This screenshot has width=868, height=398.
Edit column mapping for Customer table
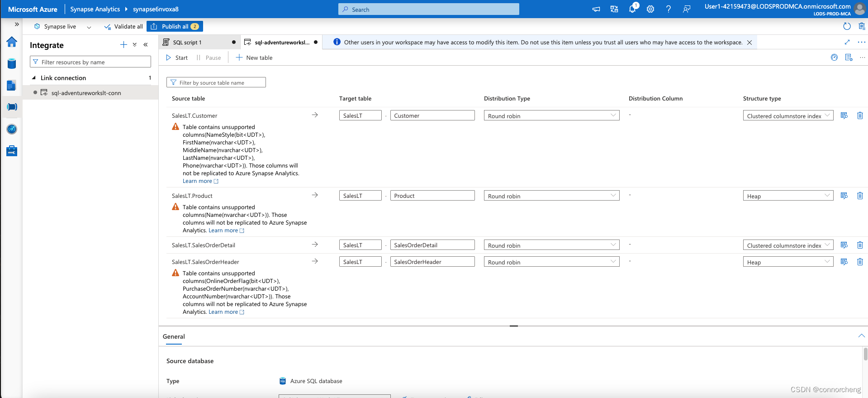pyautogui.click(x=844, y=115)
